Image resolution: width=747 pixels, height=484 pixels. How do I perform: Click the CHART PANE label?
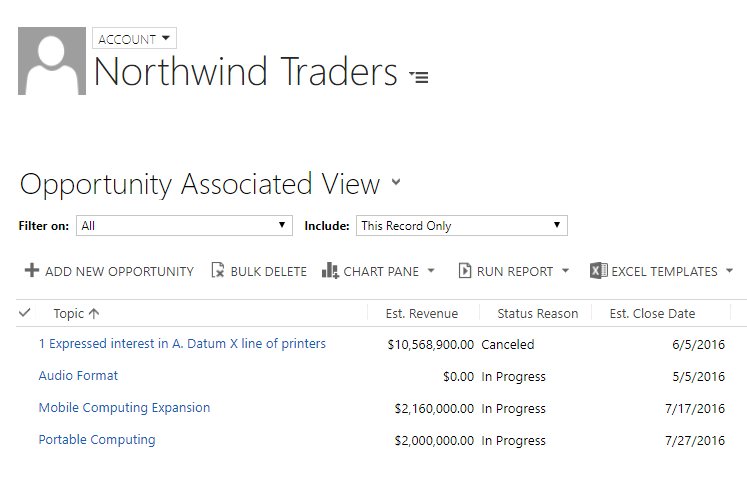[x=381, y=272]
